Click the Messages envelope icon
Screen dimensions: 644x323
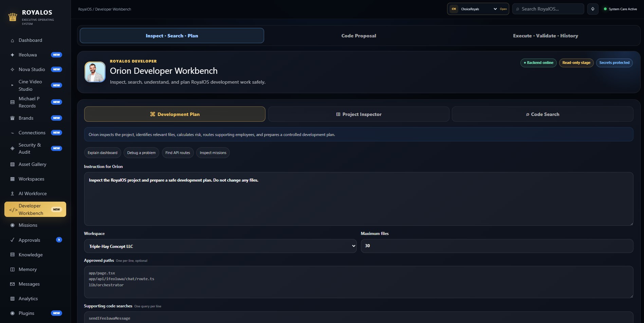tap(13, 284)
